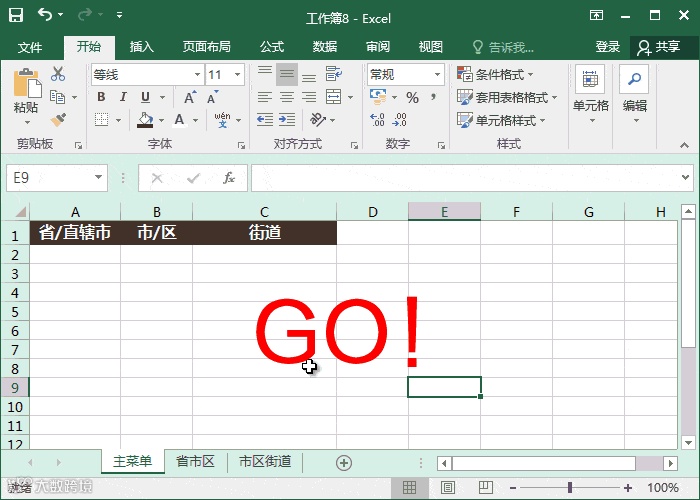Open 单元格样式 gallery
Image resolution: width=700 pixels, height=500 pixels.
501,120
